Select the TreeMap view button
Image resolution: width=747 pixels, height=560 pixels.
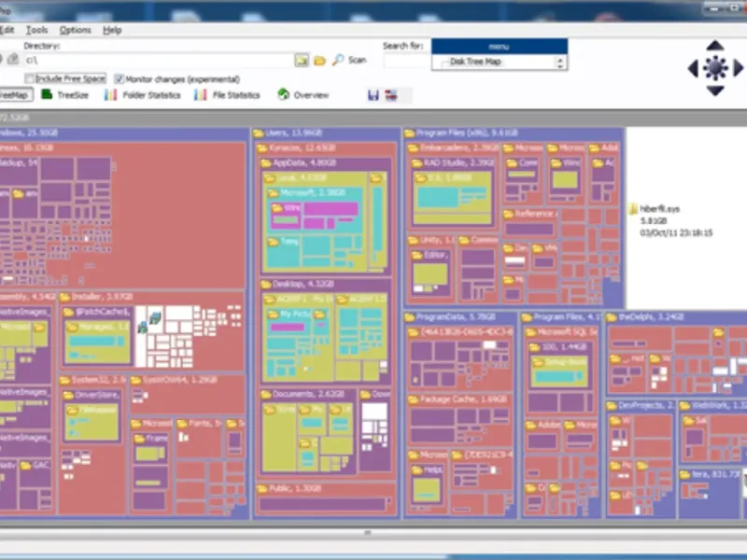15,95
